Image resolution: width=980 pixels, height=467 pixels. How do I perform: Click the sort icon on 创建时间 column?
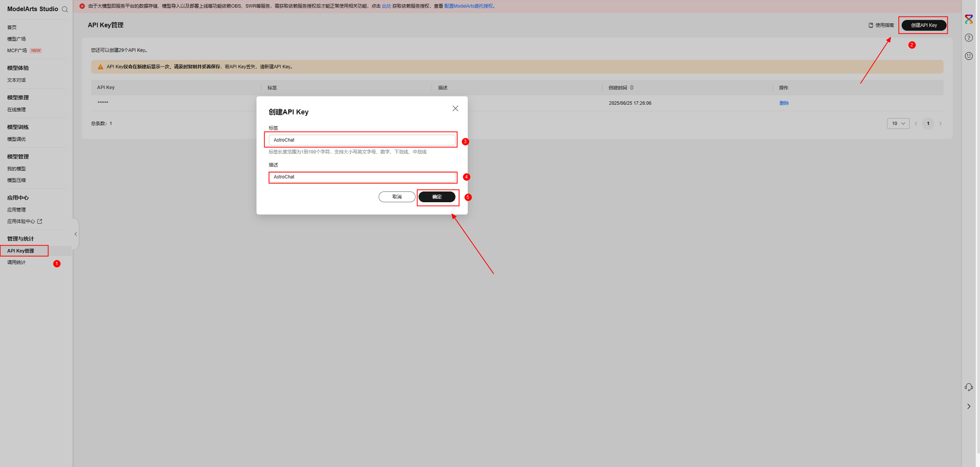click(x=632, y=88)
